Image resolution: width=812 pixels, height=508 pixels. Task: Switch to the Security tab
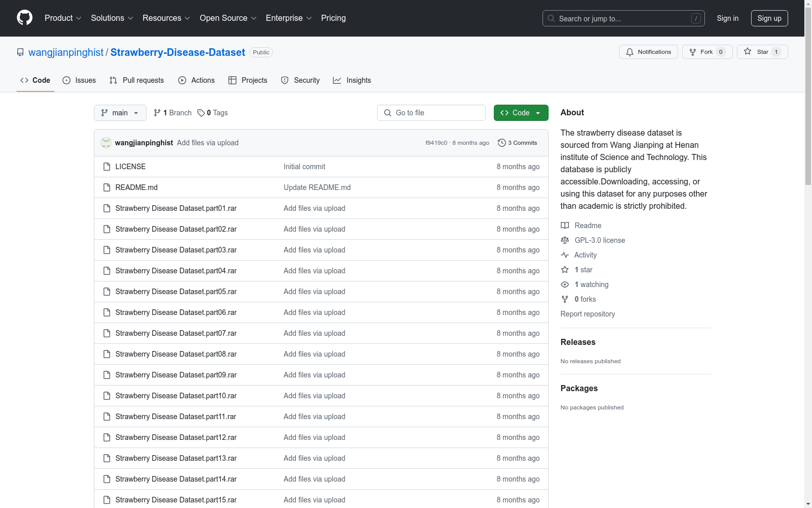coord(300,80)
